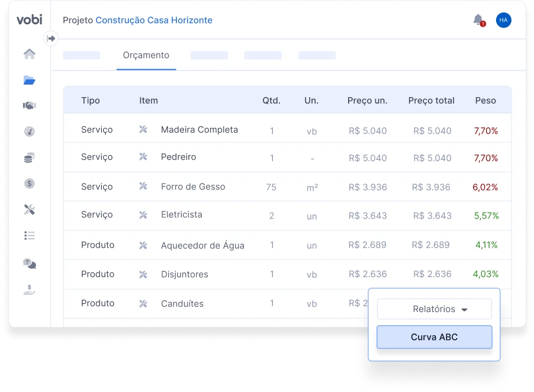Open the dollar coin icon

tap(29, 184)
